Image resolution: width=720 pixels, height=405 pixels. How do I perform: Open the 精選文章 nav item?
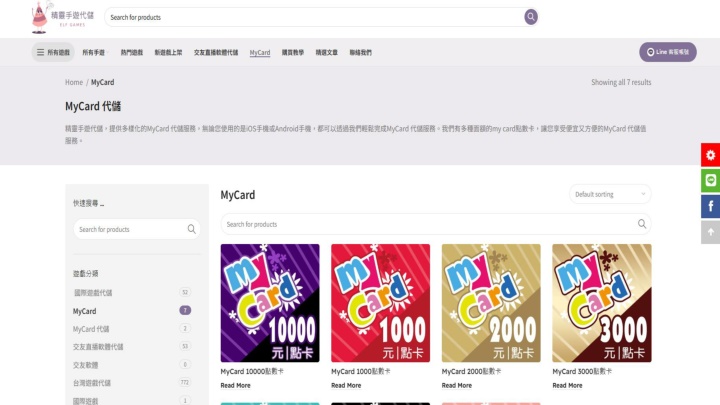point(326,52)
